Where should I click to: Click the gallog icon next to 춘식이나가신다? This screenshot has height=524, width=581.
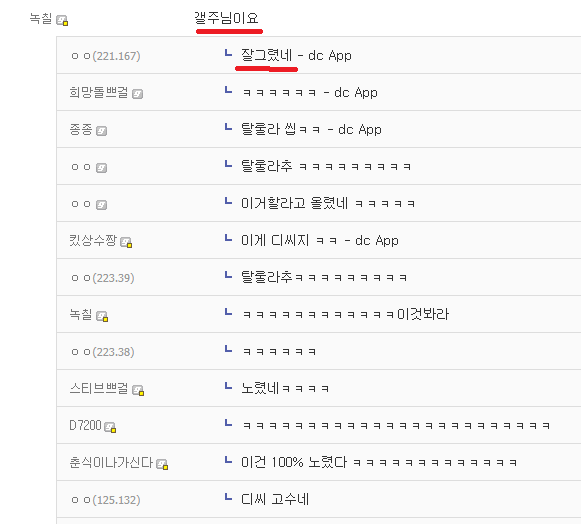[x=162, y=464]
